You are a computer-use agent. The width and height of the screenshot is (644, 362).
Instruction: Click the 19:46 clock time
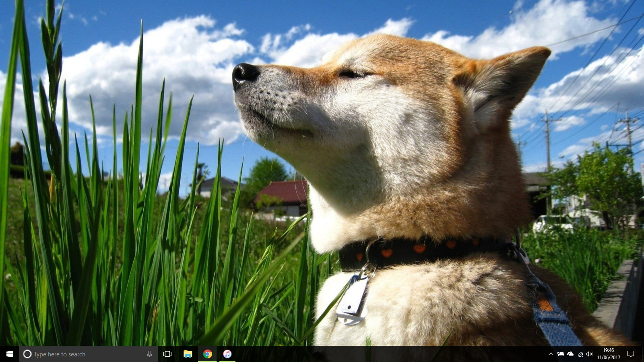coord(608,350)
